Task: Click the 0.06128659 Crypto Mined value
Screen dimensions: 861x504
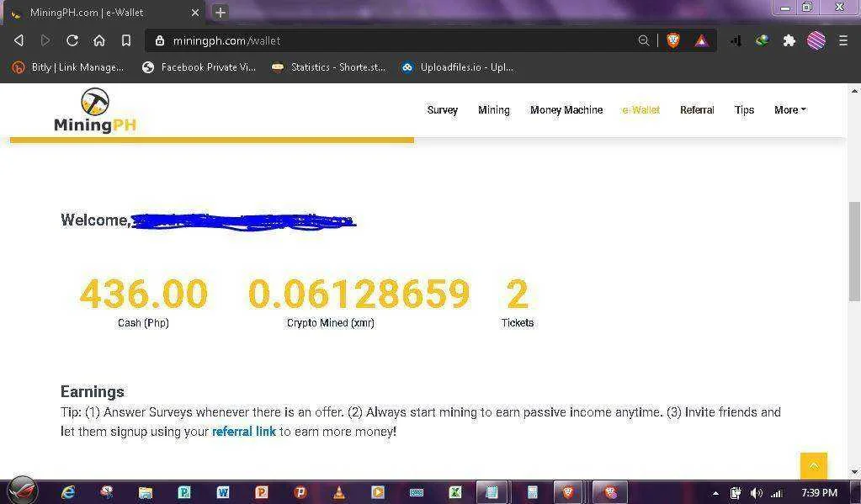Action: 359,294
